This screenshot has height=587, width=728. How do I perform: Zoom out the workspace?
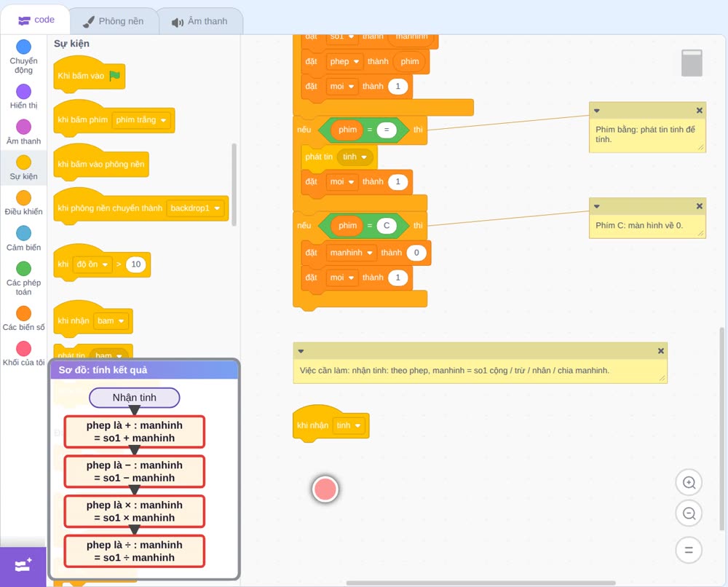[x=689, y=513]
